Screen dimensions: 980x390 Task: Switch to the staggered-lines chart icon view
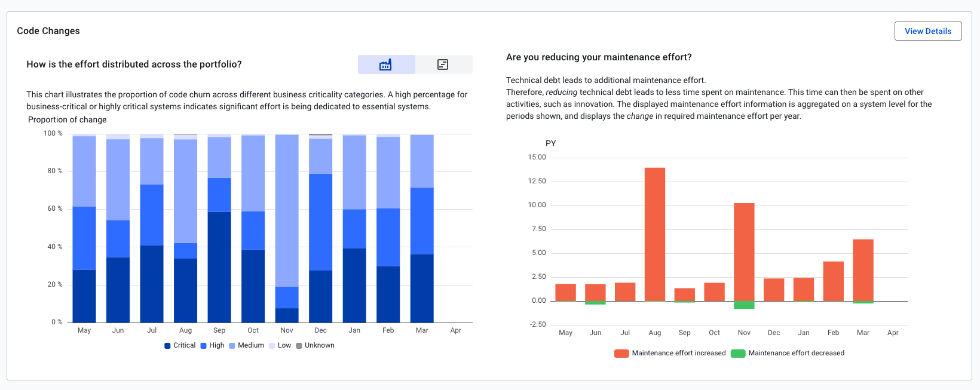443,65
